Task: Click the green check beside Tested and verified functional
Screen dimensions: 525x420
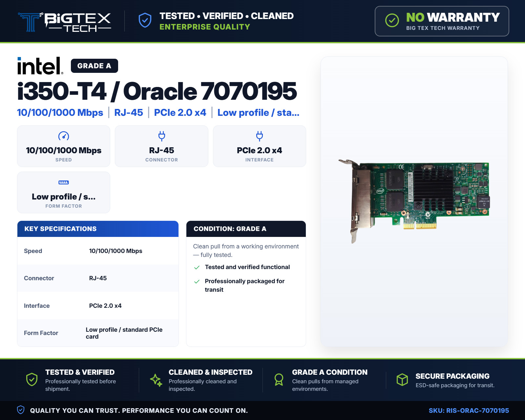Action: pos(197,267)
